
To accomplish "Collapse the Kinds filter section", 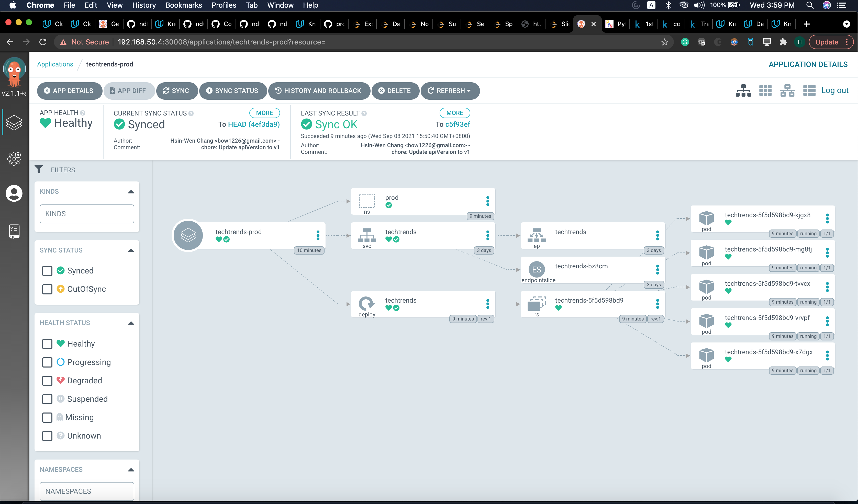I will [x=131, y=192].
